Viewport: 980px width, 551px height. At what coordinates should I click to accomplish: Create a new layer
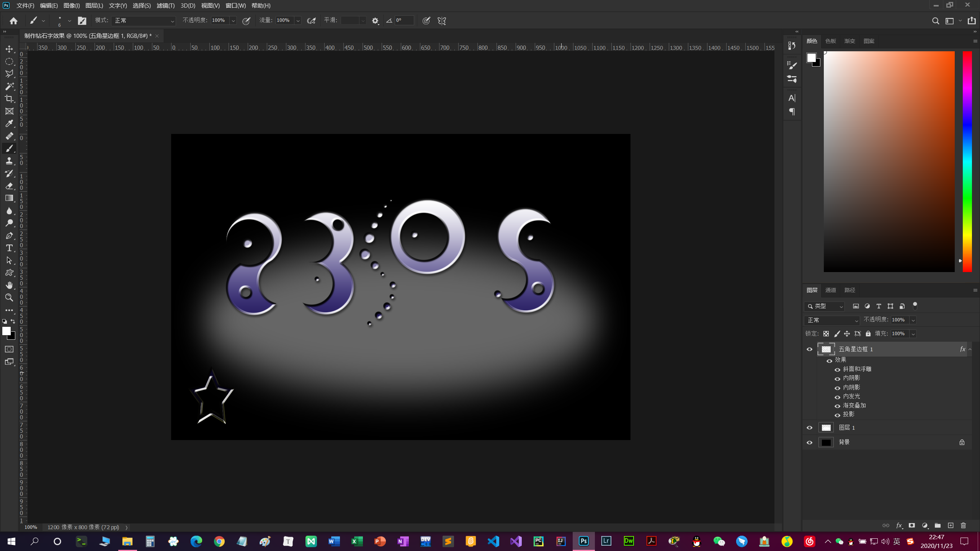951,525
